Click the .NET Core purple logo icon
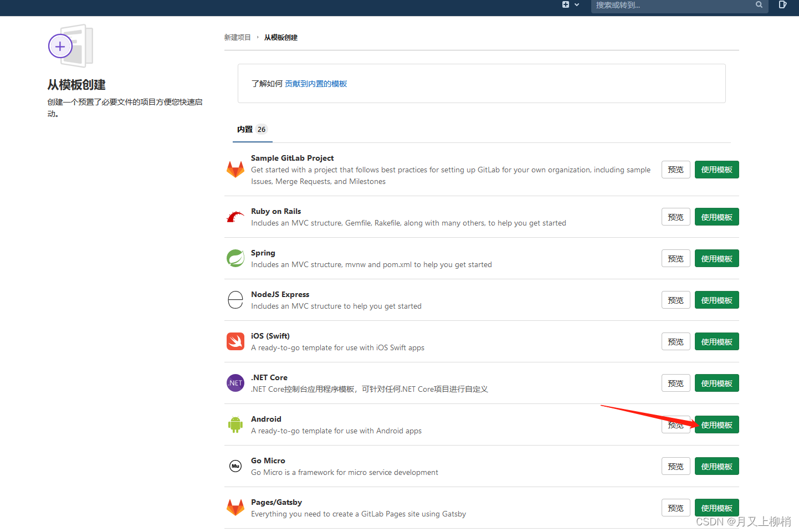 pyautogui.click(x=235, y=383)
